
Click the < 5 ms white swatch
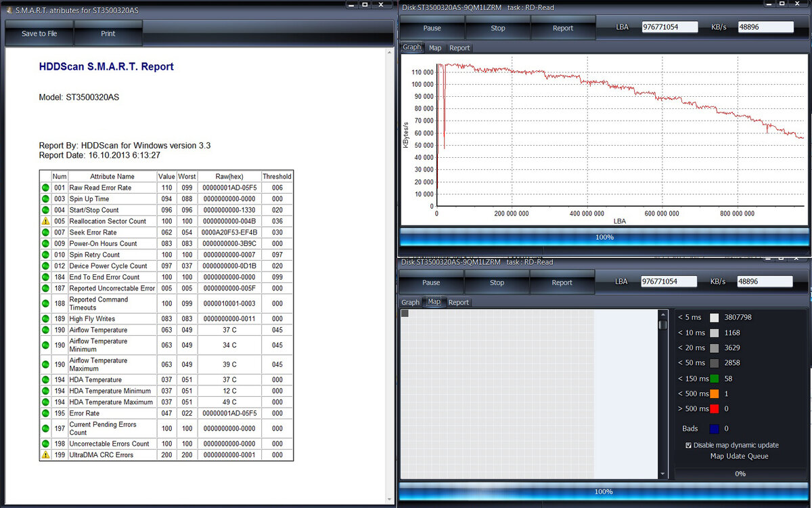point(714,317)
